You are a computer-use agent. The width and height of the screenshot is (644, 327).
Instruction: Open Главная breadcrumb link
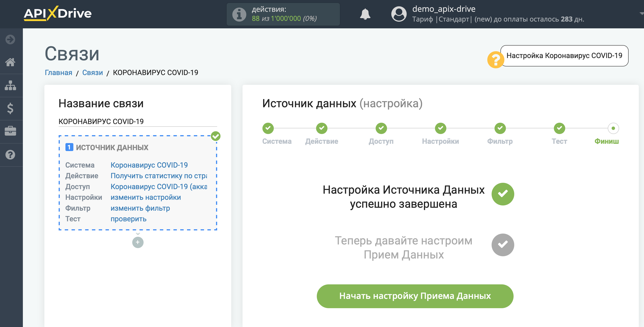click(58, 73)
